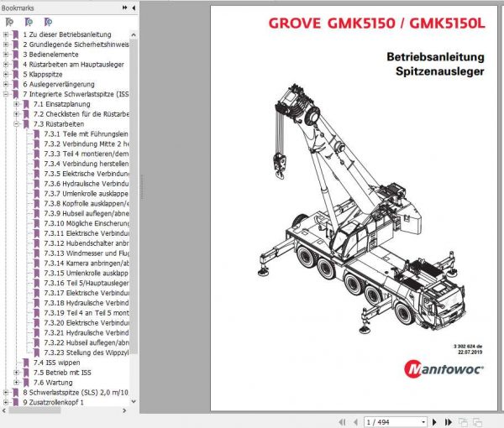The width and height of the screenshot is (504, 428).
Task: Open bookmark 7.4 ISS wippen
Action: (56, 363)
